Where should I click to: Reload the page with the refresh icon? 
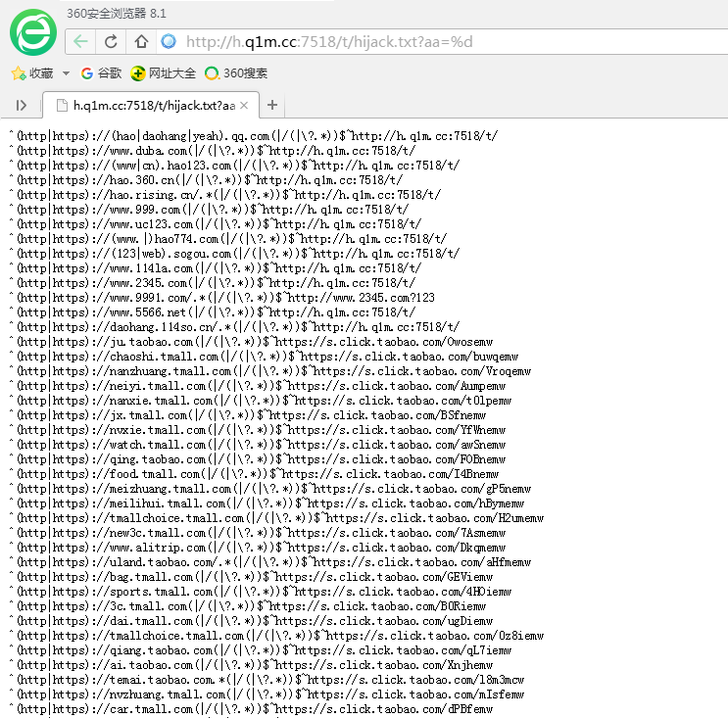coord(111,42)
